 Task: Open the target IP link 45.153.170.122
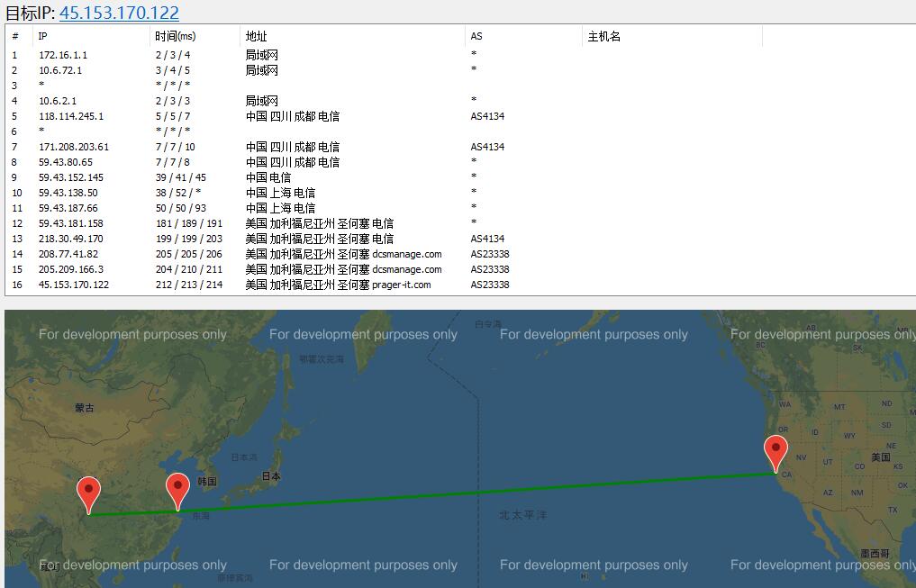[119, 13]
